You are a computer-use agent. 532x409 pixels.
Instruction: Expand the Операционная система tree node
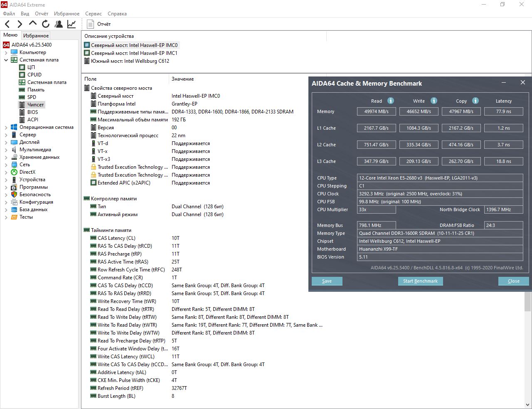(6, 127)
